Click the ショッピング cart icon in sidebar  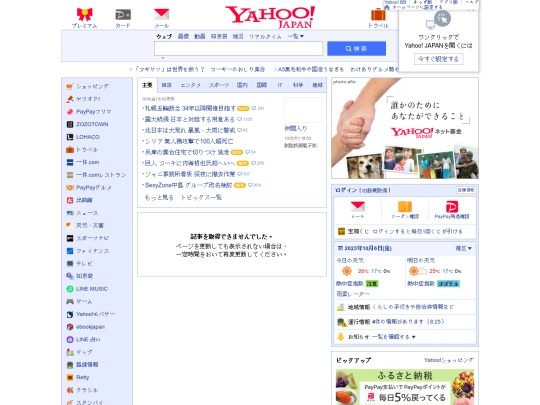[70, 86]
